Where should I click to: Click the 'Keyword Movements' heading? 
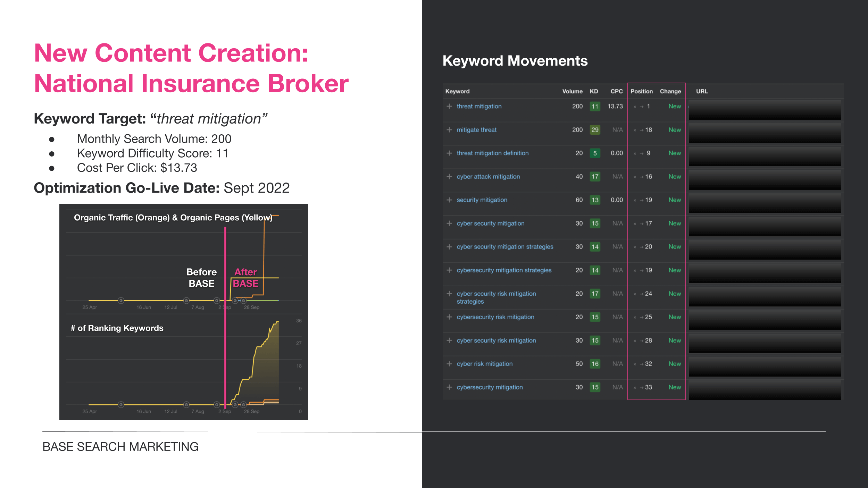515,61
